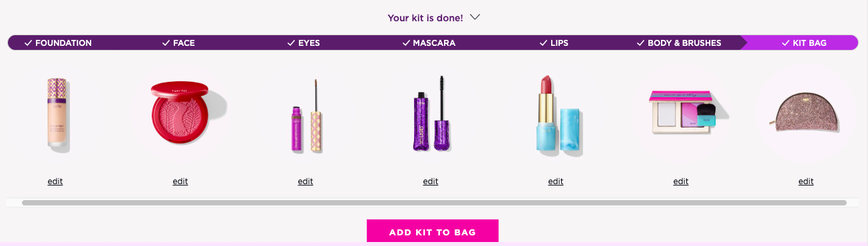This screenshot has width=868, height=246.
Task: Click the pink lipstick product image
Action: 558,114
